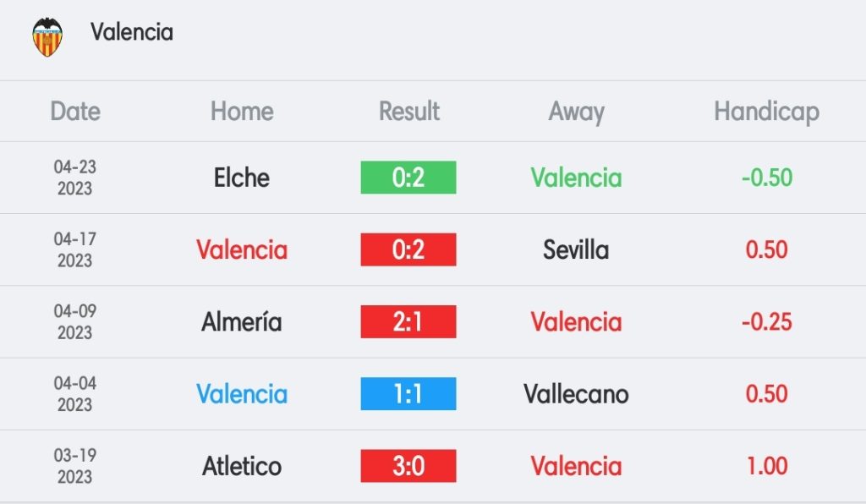The width and height of the screenshot is (866, 504).
Task: Open the Elche home team link
Action: click(x=242, y=178)
